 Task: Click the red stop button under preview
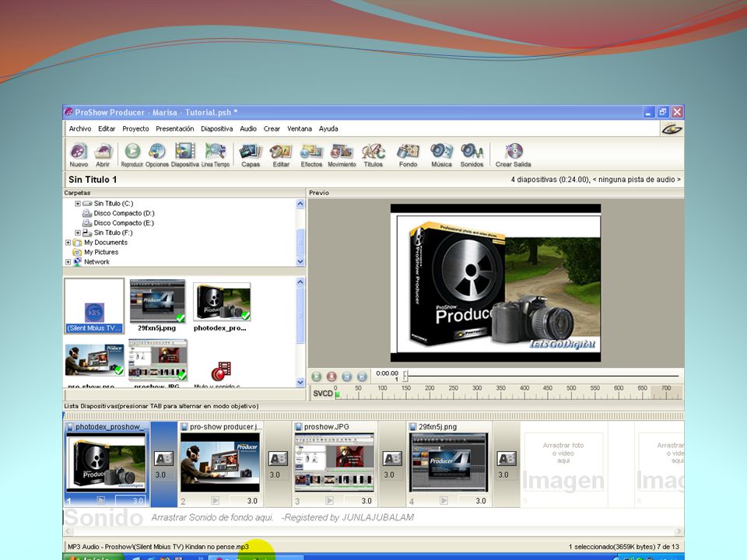click(331, 376)
